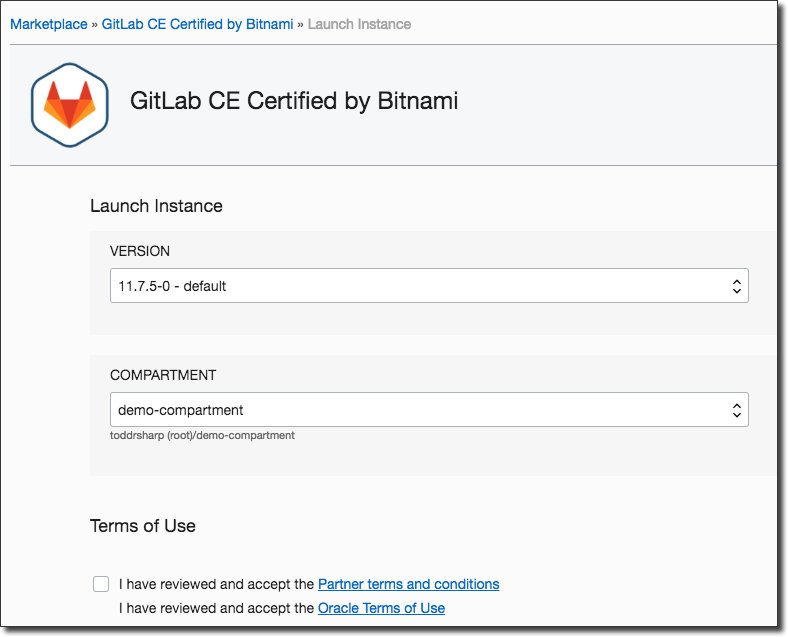Click the up-down arrows on the VERSION selector
Image resolution: width=788 pixels, height=637 pixels.
coord(736,286)
